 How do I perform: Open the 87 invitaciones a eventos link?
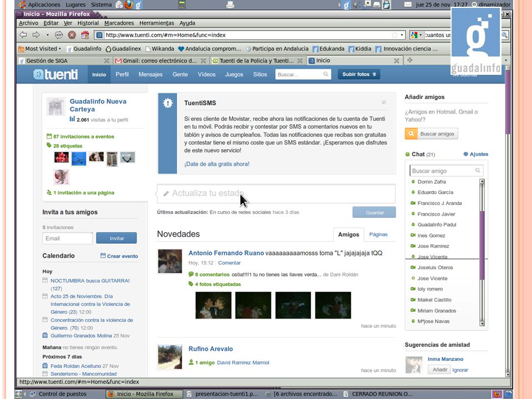click(x=84, y=136)
